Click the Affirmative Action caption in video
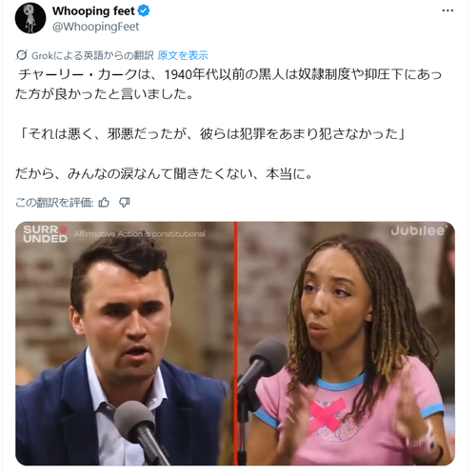 pyautogui.click(x=140, y=234)
